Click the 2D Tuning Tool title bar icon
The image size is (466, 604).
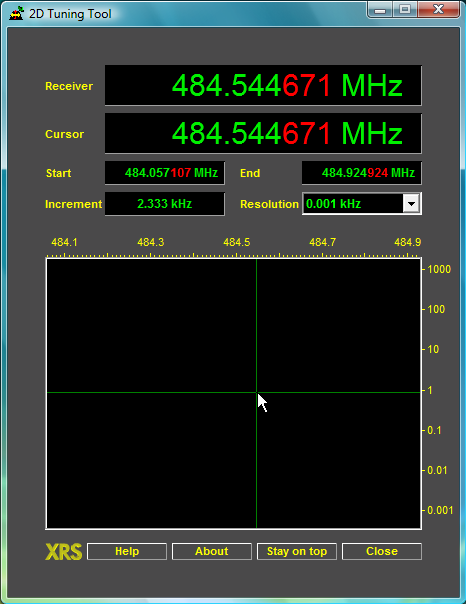(17, 14)
